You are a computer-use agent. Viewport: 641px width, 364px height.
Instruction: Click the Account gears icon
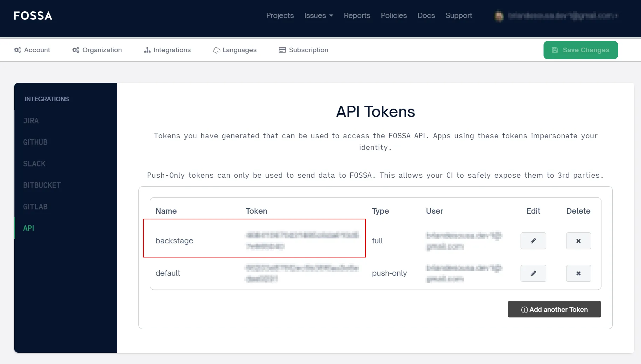tap(17, 50)
